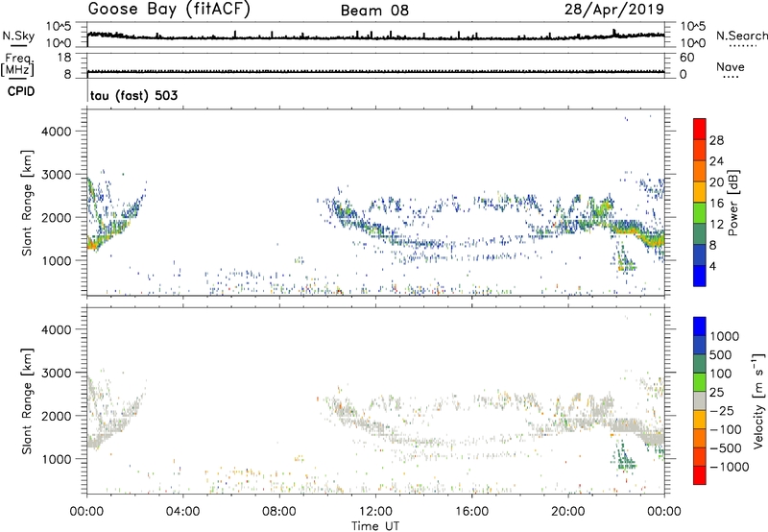The width and height of the screenshot is (768, 532).
Task: Click the "04:00" time tick label
Action: 182,512
